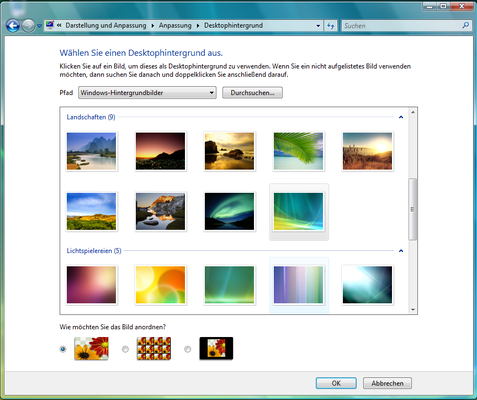Pick the pastel vertical stripes wallpaper
The image size is (477, 400).
click(298, 285)
